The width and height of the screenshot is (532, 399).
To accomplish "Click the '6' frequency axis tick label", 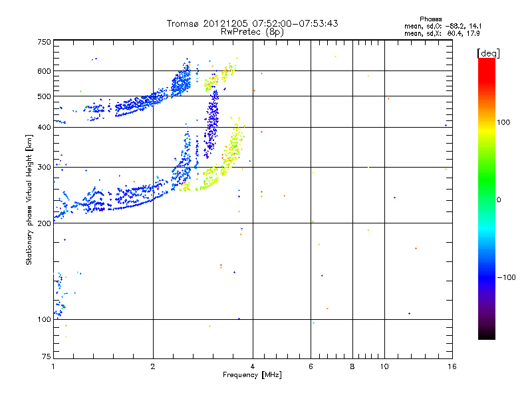I will click(x=311, y=366).
